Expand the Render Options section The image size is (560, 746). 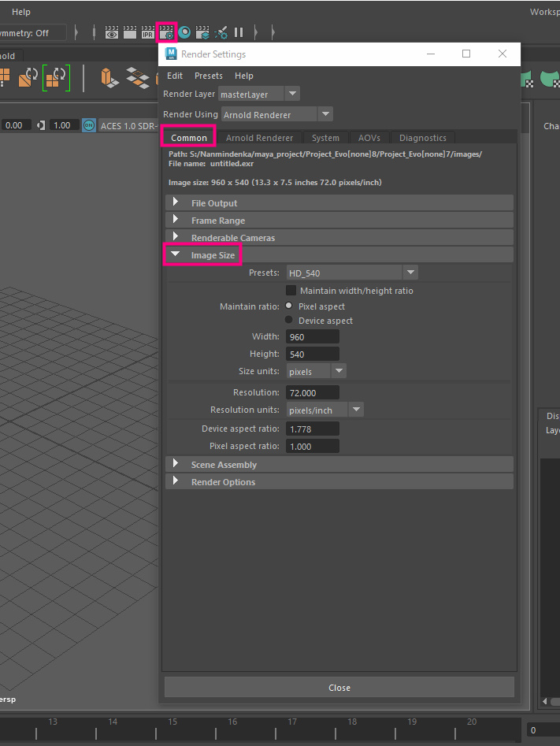tap(339, 481)
